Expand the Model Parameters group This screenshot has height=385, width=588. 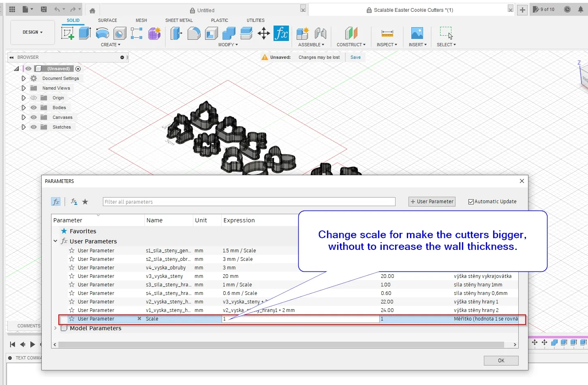coord(56,328)
